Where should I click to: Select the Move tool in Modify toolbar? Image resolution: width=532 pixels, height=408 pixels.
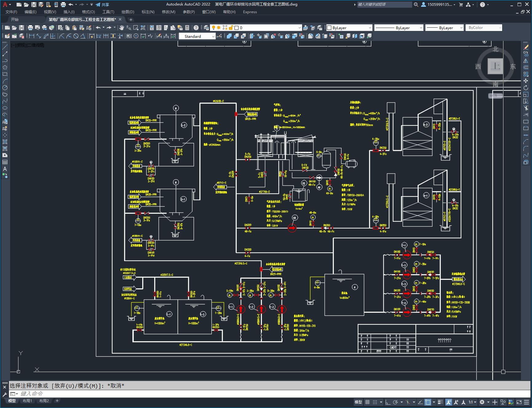pyautogui.click(x=526, y=81)
